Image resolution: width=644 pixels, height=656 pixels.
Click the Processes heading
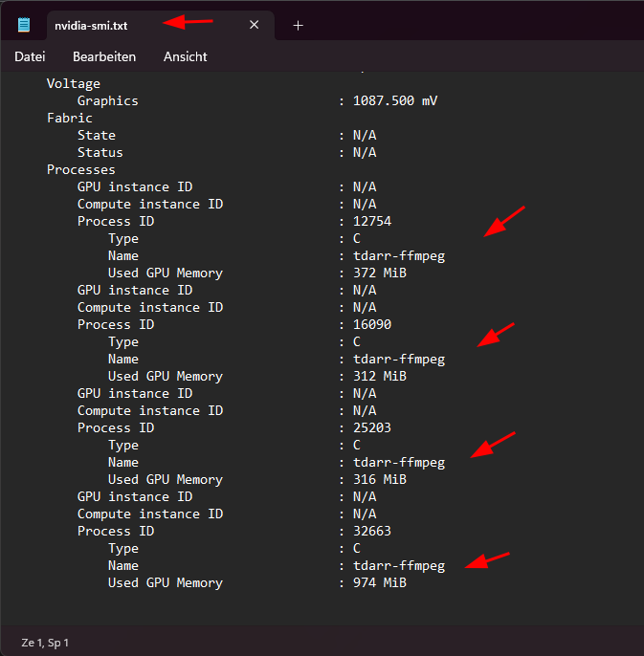[x=80, y=169]
